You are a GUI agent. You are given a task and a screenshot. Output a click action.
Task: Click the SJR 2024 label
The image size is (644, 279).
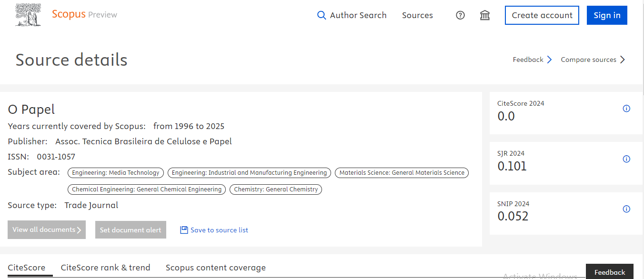[511, 153]
